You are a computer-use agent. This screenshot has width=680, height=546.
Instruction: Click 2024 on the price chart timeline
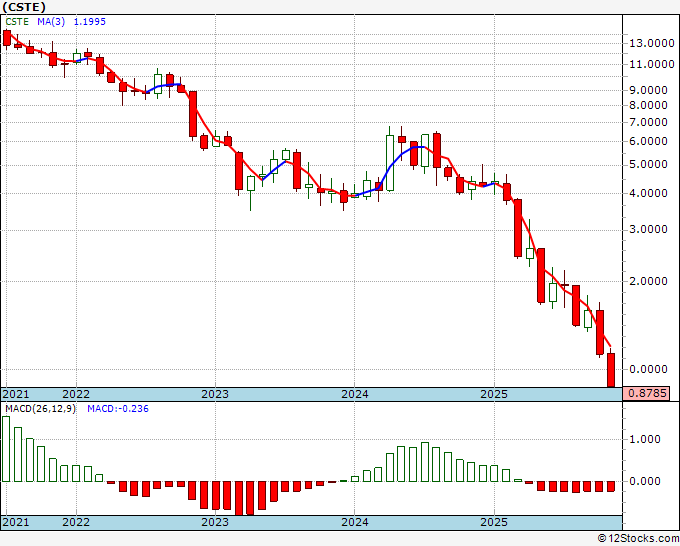click(x=355, y=394)
